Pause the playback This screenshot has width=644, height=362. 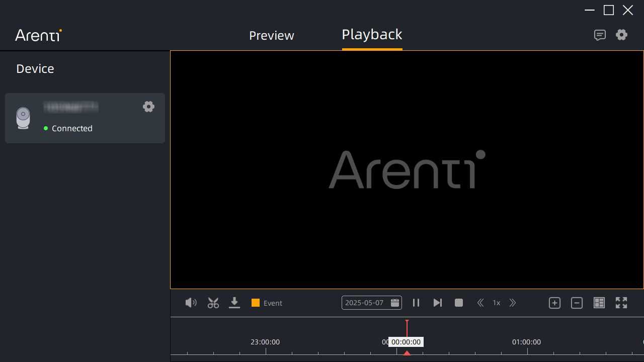tap(416, 303)
